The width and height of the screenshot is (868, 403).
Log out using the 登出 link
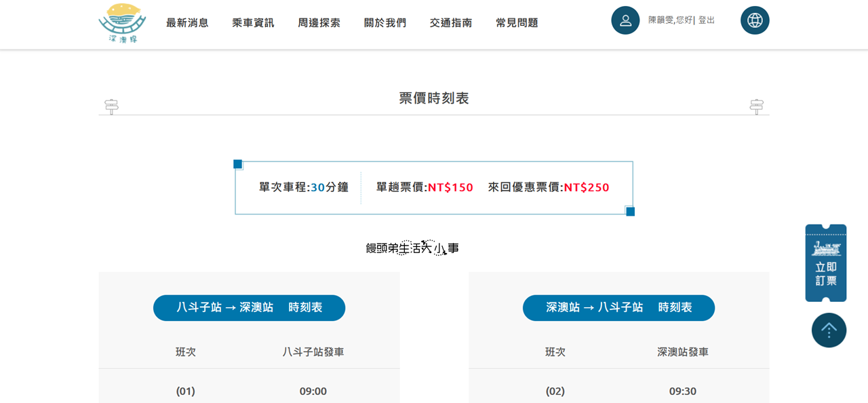pos(706,20)
